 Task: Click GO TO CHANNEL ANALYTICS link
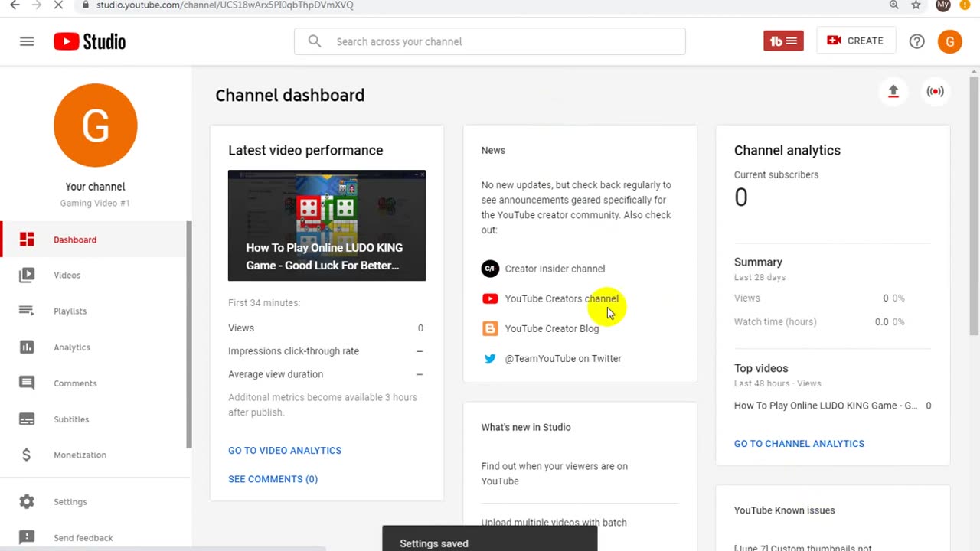pyautogui.click(x=799, y=443)
